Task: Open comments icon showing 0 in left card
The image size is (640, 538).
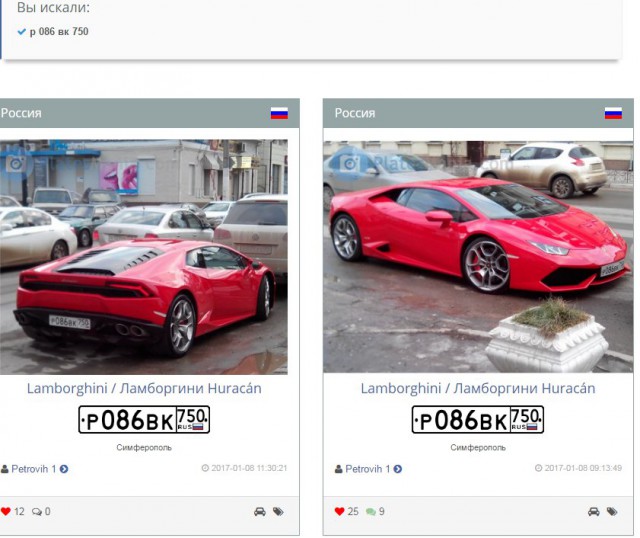Action: coord(37,512)
